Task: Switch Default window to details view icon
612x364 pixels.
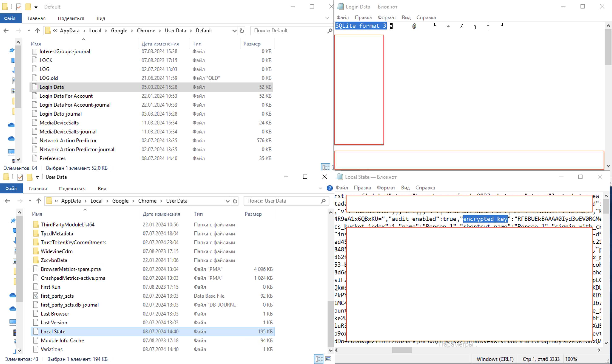Action: pos(326,168)
